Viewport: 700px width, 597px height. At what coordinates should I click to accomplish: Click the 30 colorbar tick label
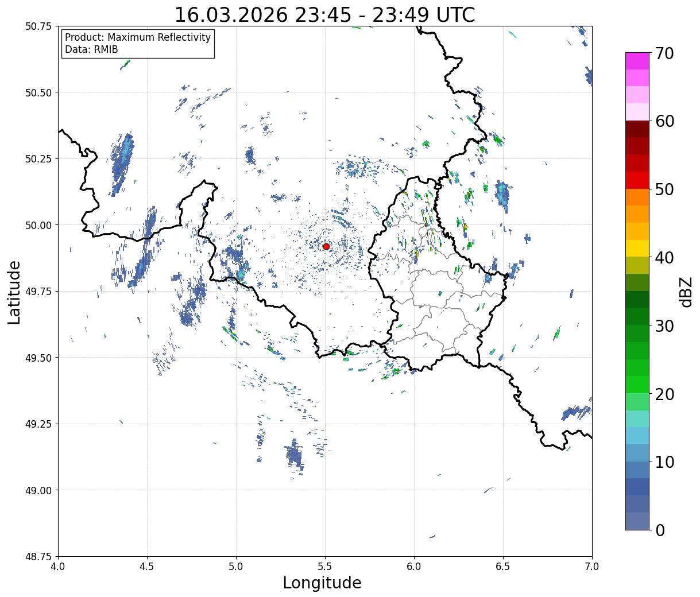(x=664, y=326)
